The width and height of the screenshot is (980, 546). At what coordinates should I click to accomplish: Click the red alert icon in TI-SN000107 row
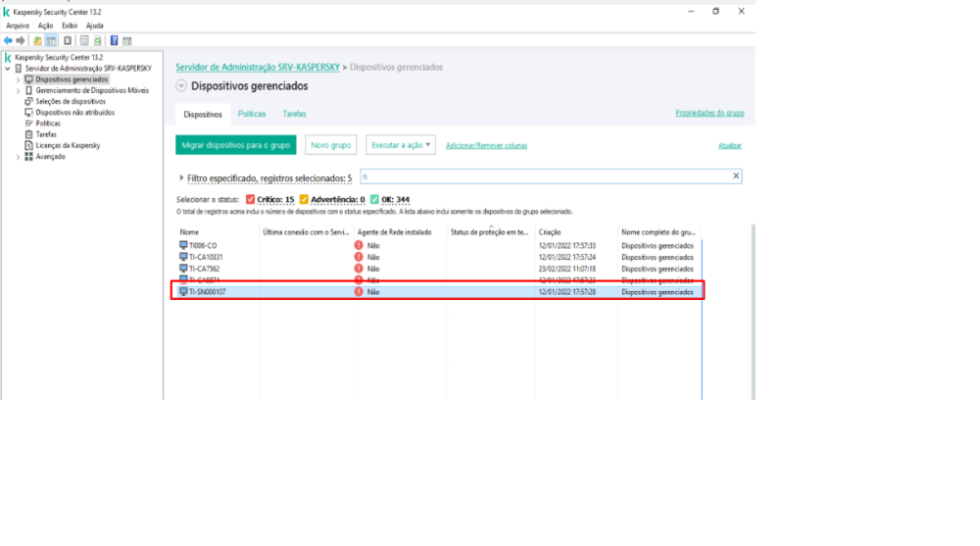(359, 292)
